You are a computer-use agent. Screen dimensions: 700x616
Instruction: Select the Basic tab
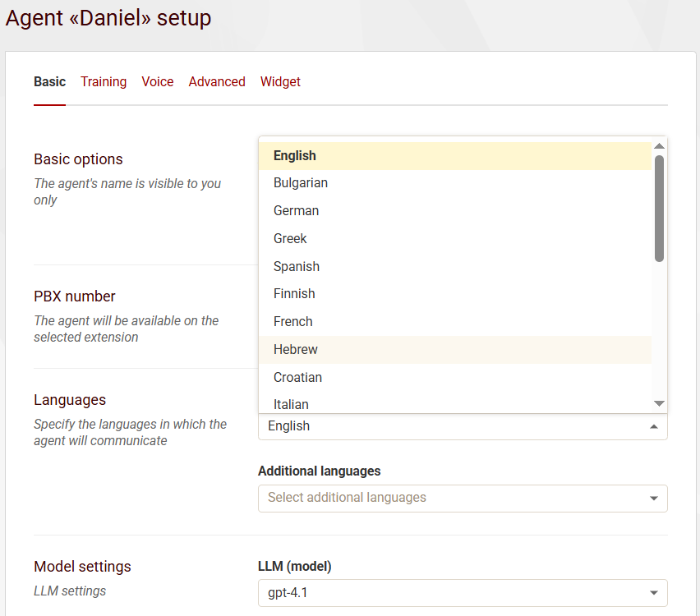pos(49,82)
